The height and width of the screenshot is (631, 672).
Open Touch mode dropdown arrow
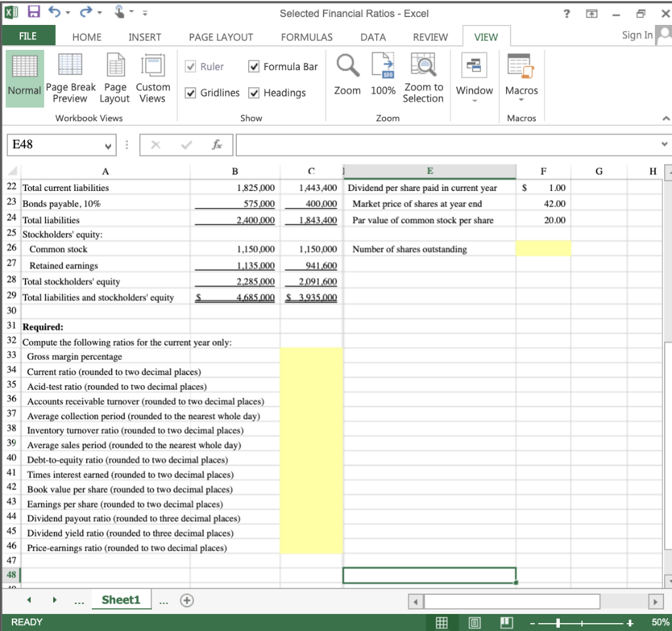(x=131, y=12)
